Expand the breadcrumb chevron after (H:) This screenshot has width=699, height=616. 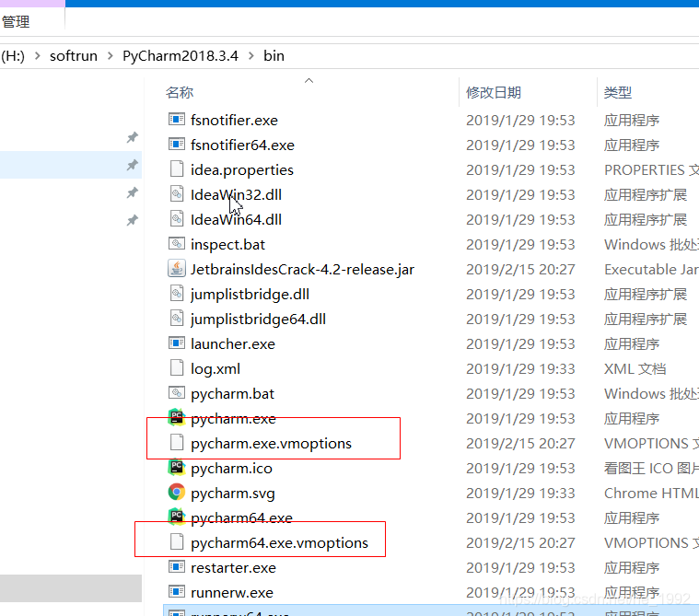pos(38,56)
